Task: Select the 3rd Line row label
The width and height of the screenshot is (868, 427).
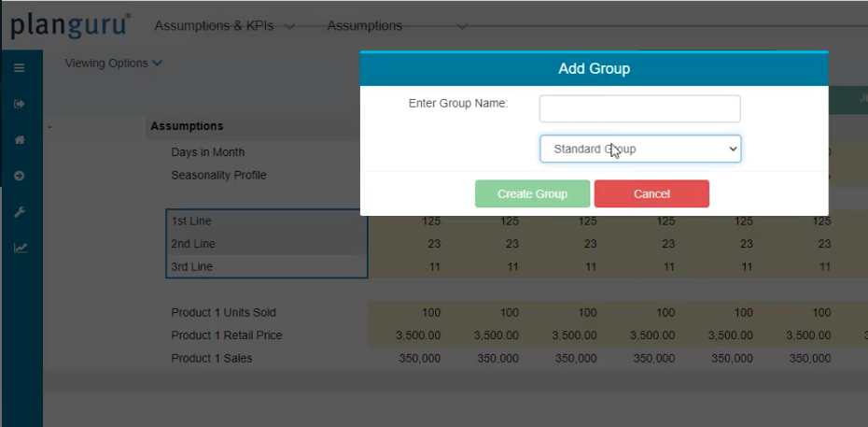Action: pos(192,267)
